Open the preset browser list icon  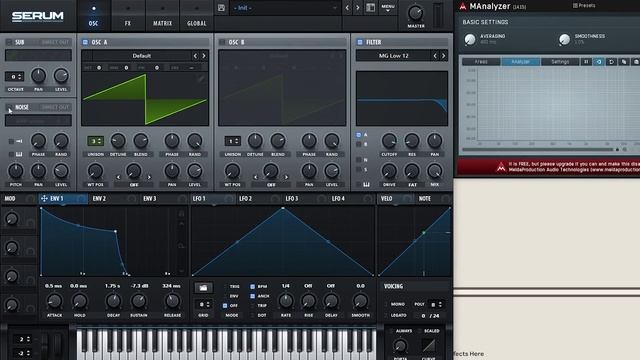point(370,8)
